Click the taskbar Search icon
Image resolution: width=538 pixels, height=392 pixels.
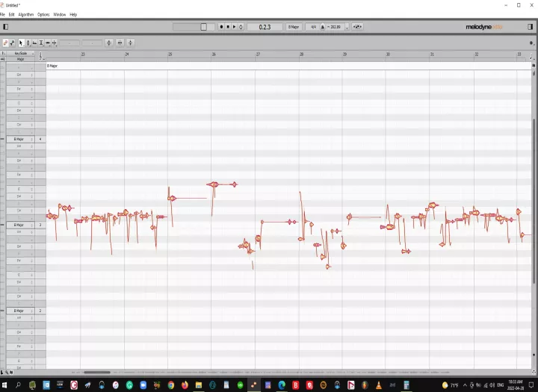(x=18, y=385)
